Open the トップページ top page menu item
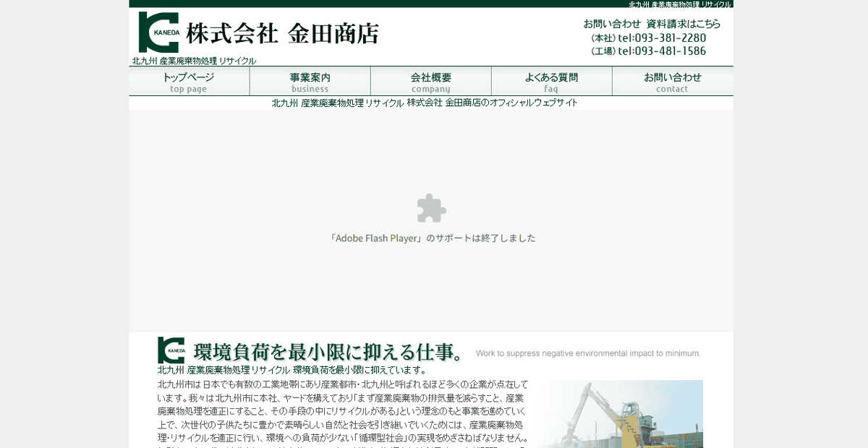This screenshot has width=868, height=448. coord(188,81)
